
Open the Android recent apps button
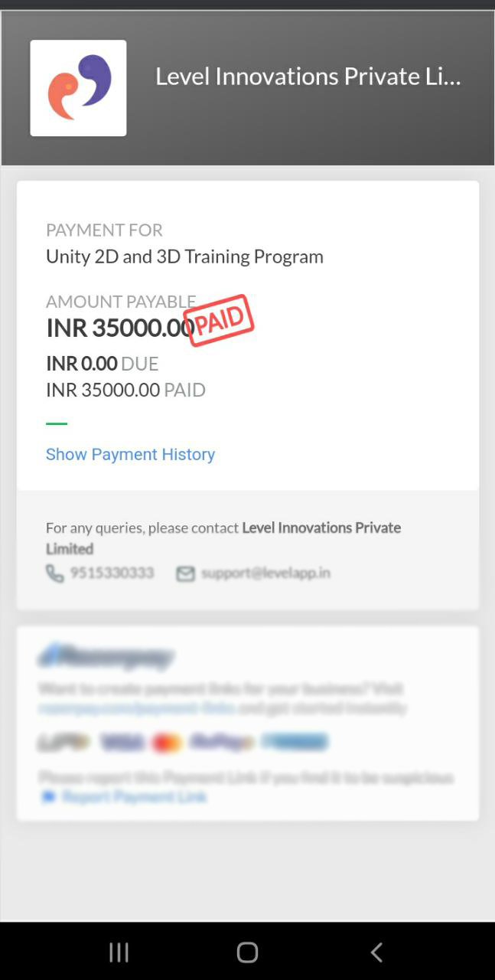coord(119,952)
